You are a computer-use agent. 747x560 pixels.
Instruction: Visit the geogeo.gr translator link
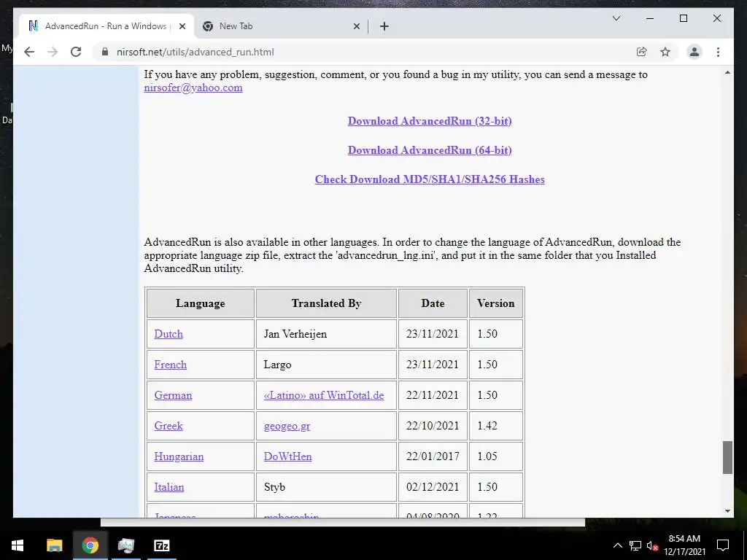[287, 426]
